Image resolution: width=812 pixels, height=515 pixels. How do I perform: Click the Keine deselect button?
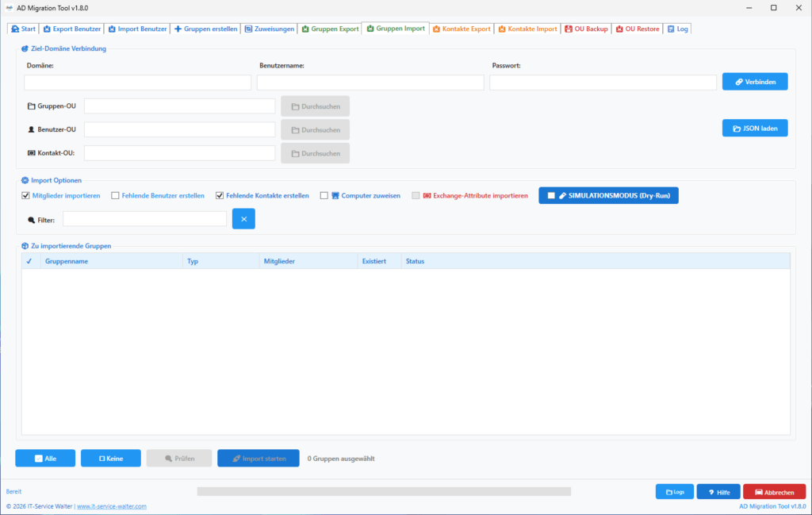[x=111, y=459]
